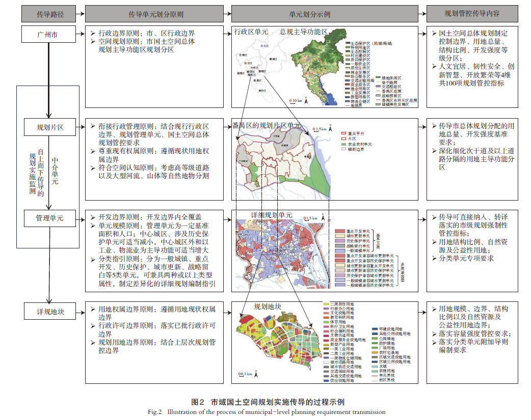Screen dimensions: 531x420
Task: Click the 镇街边界 legend swatch
Action: click(344, 149)
